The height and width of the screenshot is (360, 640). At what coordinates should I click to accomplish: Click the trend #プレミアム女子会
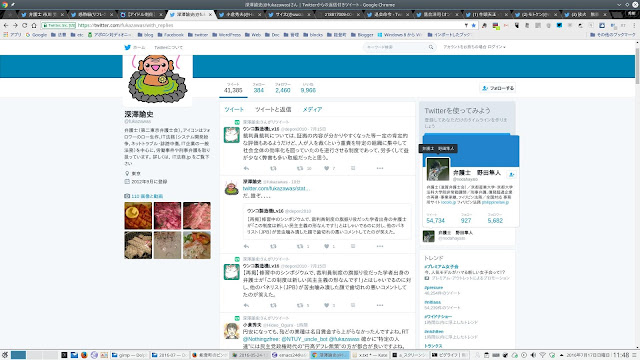point(441,267)
